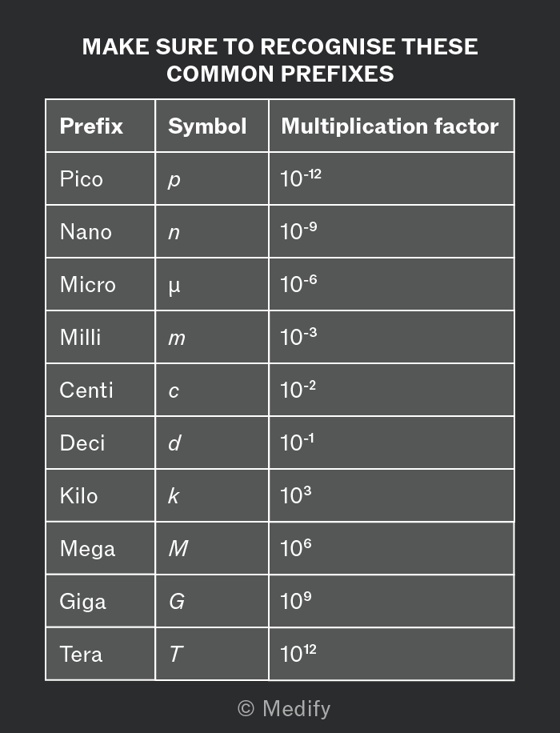The width and height of the screenshot is (560, 733).
Task: Select the Nano prefix cell
Action: tap(101, 231)
